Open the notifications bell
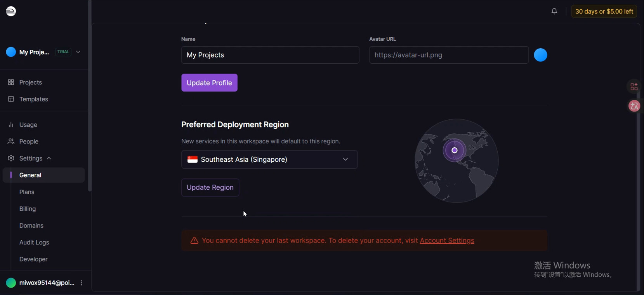 click(554, 11)
